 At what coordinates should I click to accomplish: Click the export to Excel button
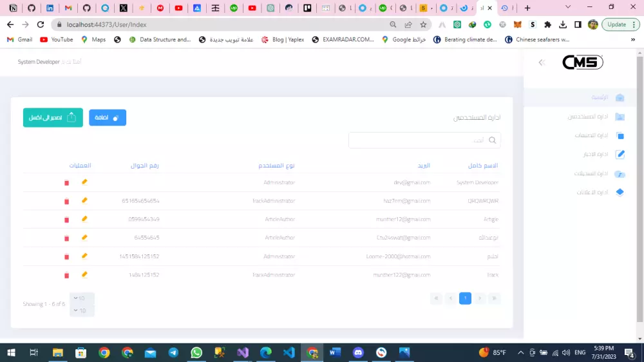point(53,117)
